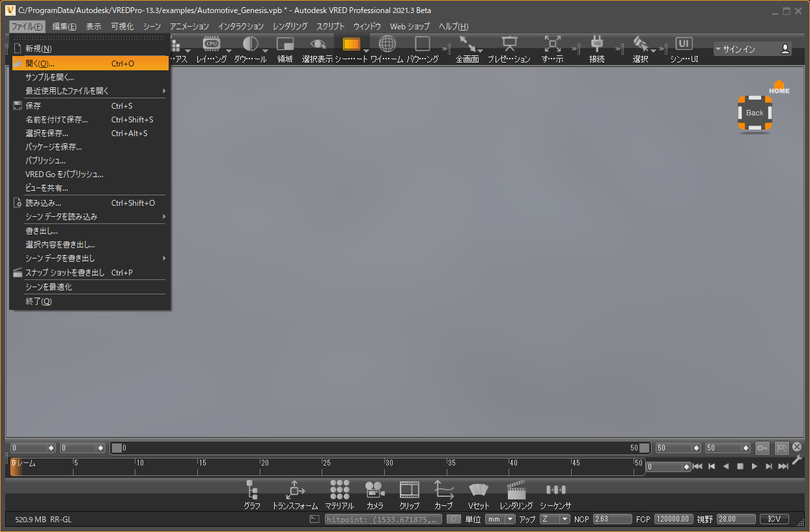Start プレゼンテーション presentation mode icon
The height and width of the screenshot is (532, 810).
point(509,44)
